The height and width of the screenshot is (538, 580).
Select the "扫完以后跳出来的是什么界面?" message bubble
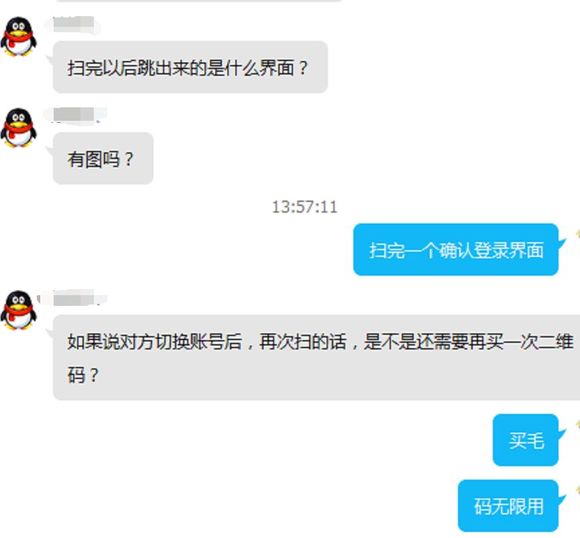point(190,67)
